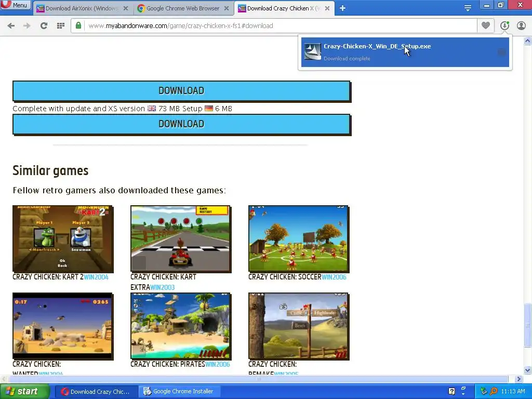
Task: Click the orange magnifier tray icon
Action: [494, 391]
